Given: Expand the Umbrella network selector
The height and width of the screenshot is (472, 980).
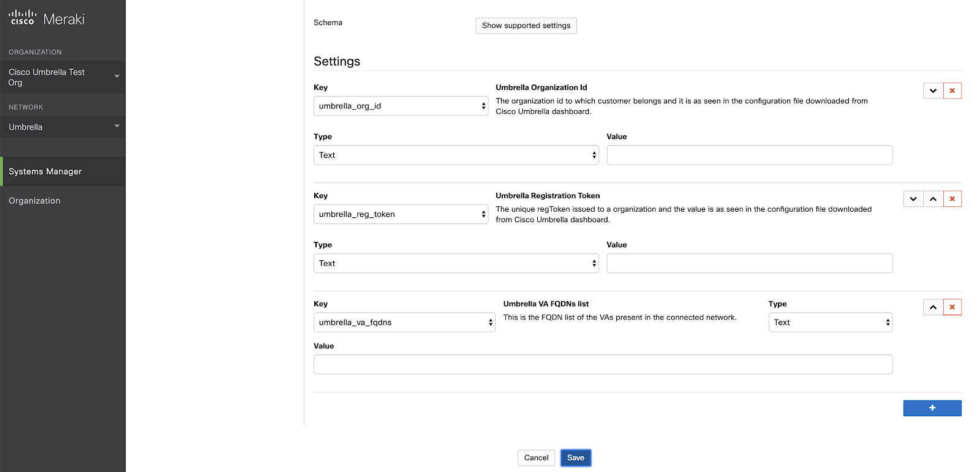Looking at the screenshot, I should 62,127.
